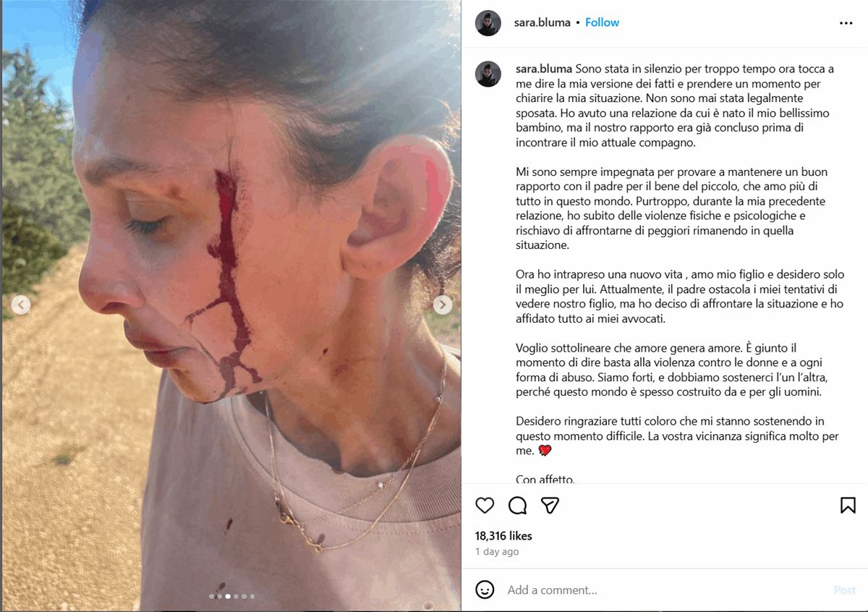Open the emoji picker in the comment box
The height and width of the screenshot is (612, 868).
(485, 590)
